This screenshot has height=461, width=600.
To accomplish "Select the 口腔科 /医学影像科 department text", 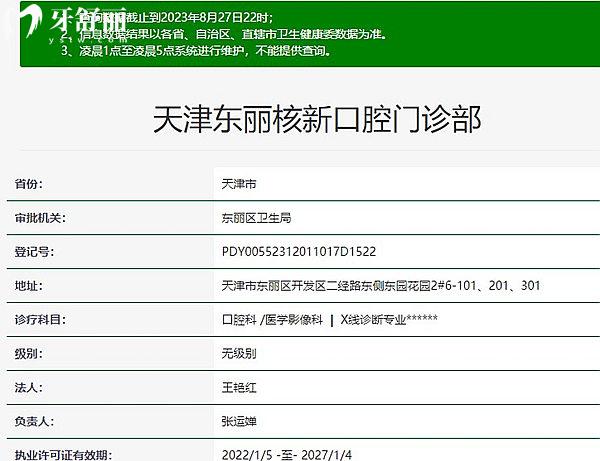I will coord(271,319).
